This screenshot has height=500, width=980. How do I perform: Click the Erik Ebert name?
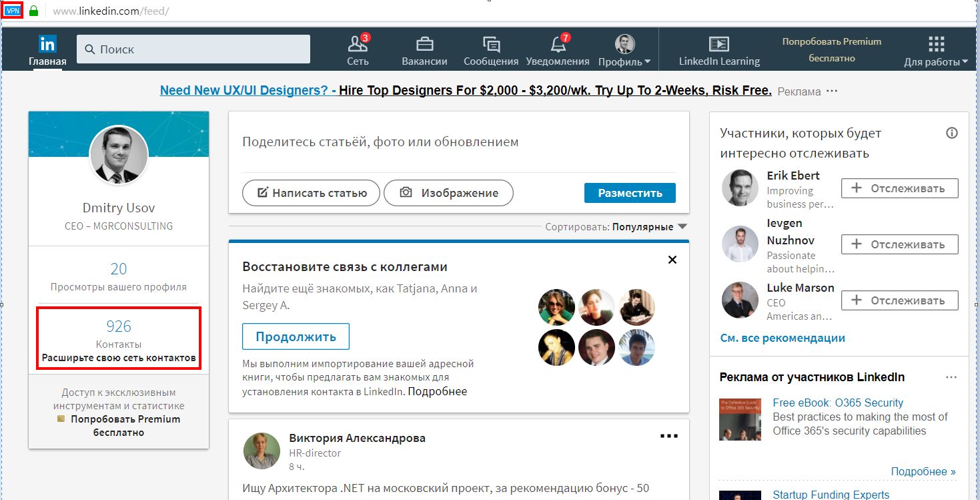tap(793, 176)
